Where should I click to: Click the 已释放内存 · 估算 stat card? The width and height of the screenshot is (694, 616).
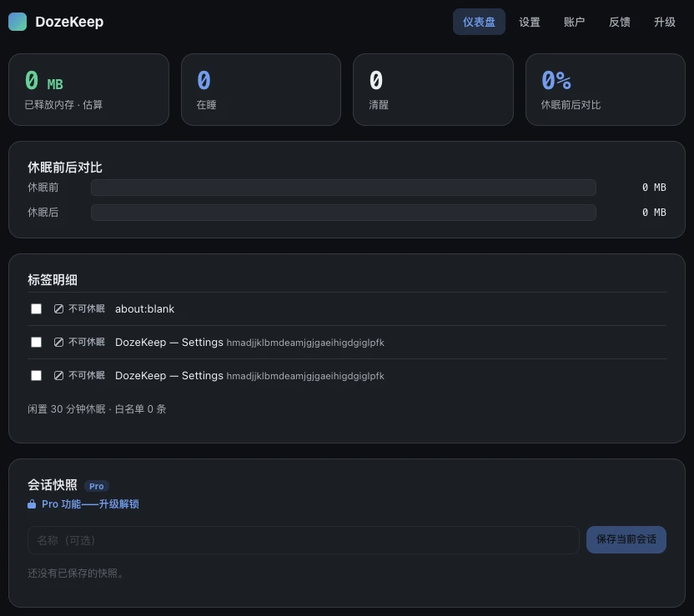(88, 90)
